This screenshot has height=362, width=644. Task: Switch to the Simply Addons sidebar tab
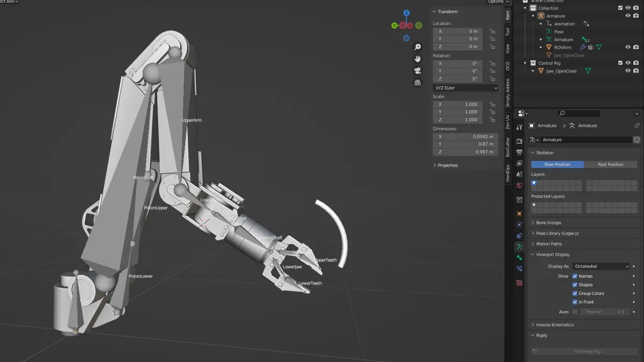tap(508, 92)
